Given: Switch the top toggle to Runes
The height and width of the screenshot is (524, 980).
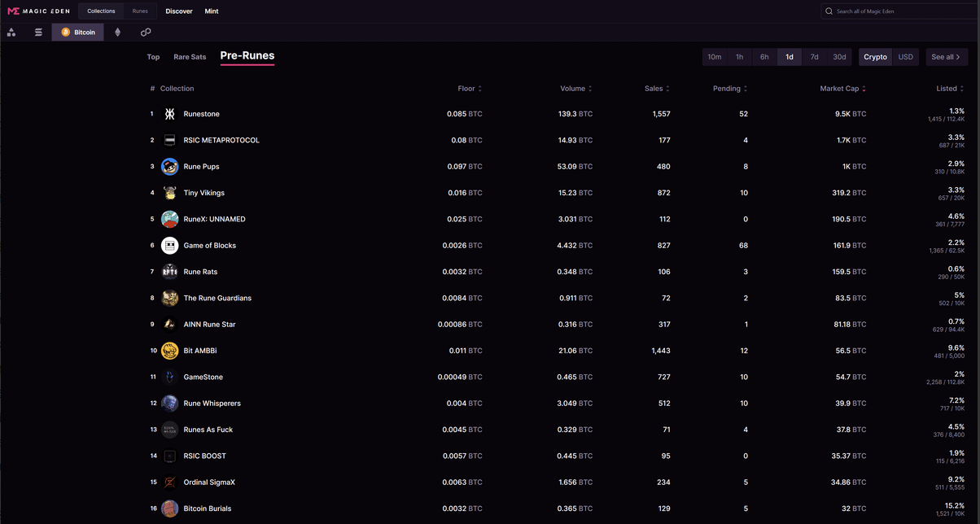Looking at the screenshot, I should coord(140,11).
